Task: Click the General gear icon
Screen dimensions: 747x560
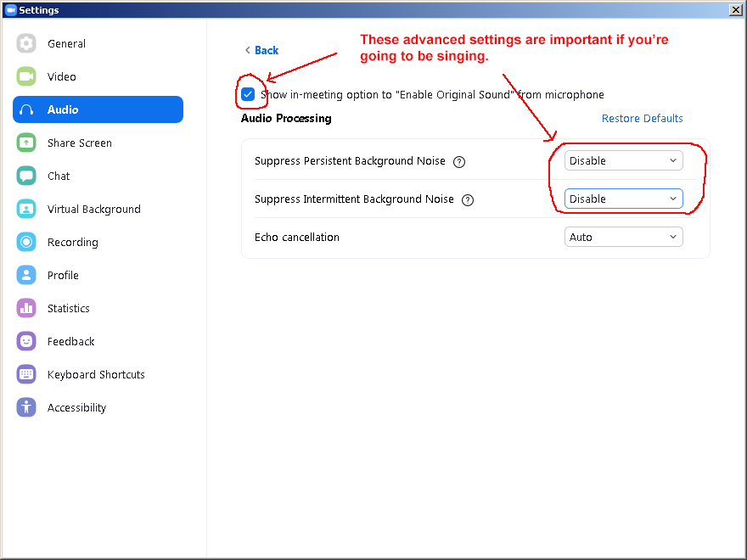Action: (x=26, y=44)
